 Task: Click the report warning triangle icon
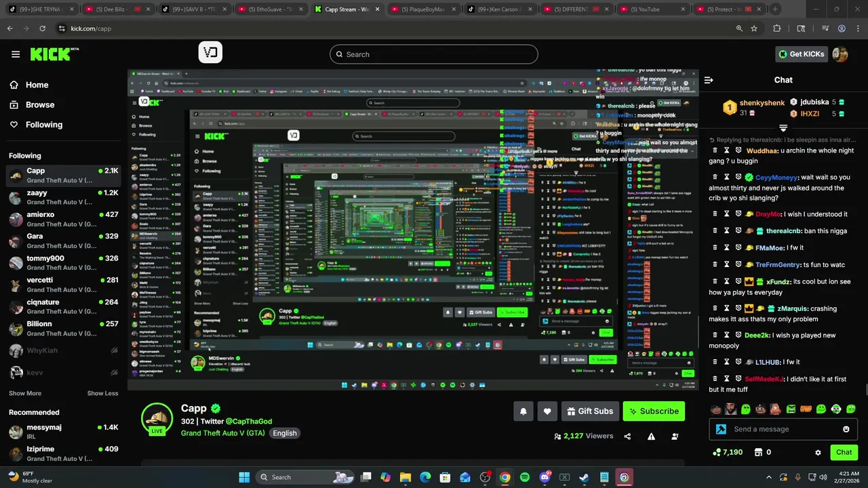[x=651, y=436]
